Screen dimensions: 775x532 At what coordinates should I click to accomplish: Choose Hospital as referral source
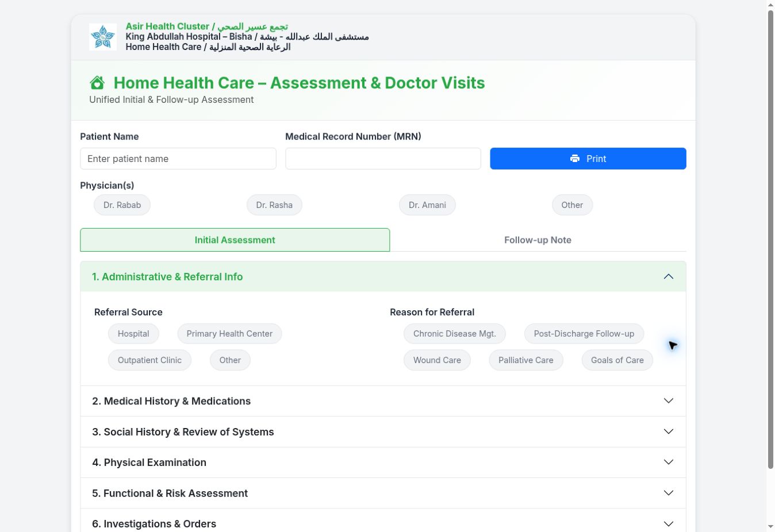(x=133, y=334)
